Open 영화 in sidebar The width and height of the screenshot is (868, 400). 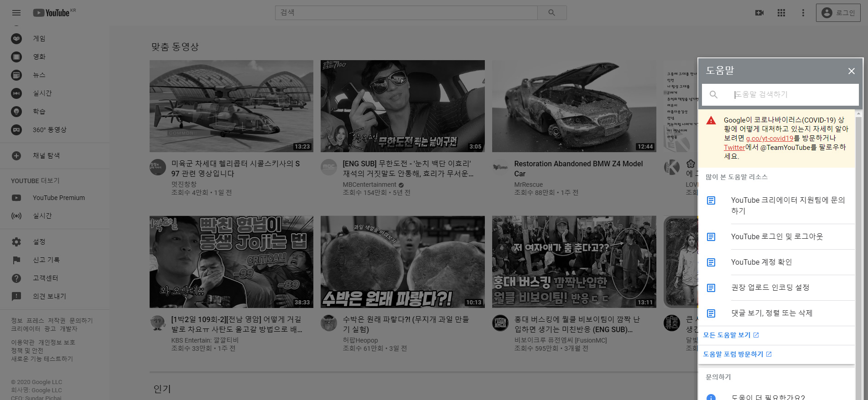55,57
